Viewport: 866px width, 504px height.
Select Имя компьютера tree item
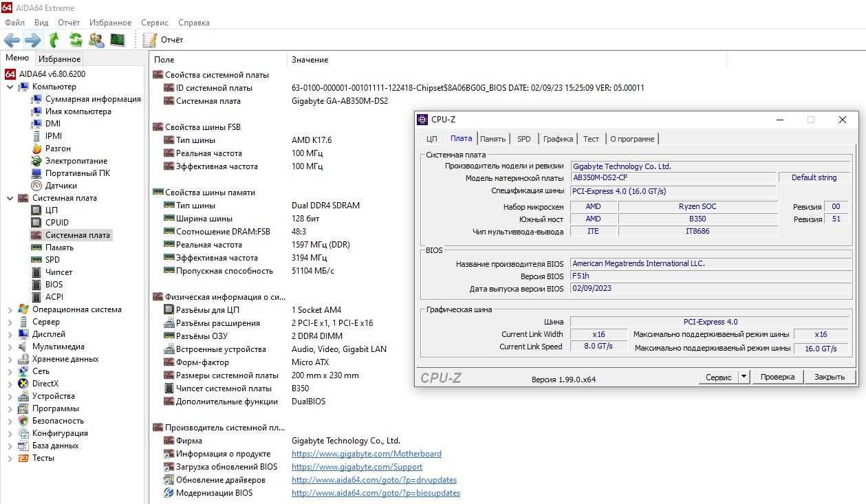[x=78, y=111]
